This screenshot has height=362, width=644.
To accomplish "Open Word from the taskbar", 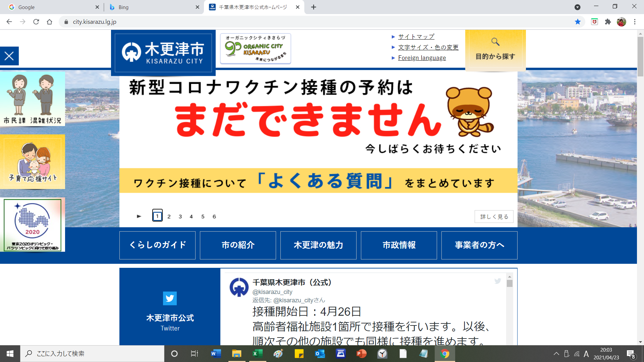I will pyautogui.click(x=216, y=354).
